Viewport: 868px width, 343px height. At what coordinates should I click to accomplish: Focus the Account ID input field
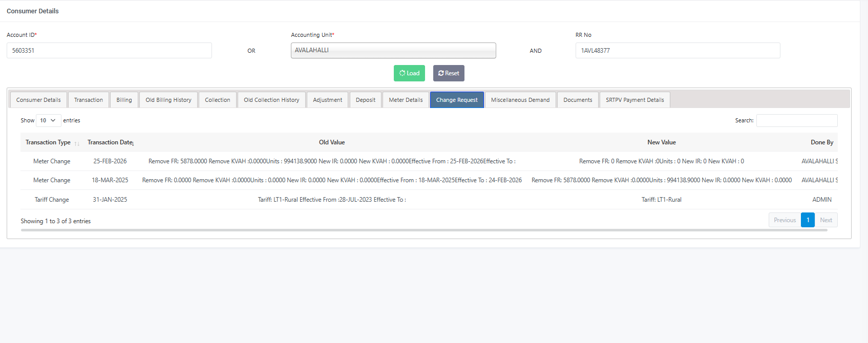tap(109, 50)
